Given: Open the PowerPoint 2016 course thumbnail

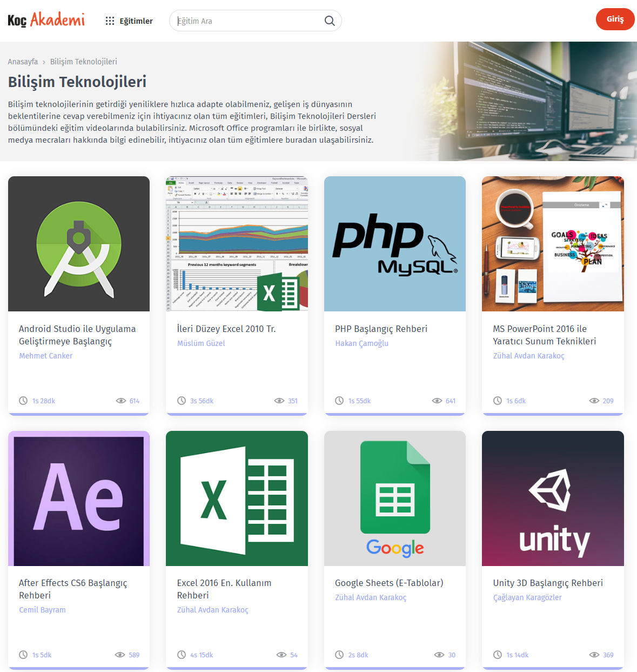Looking at the screenshot, I should (553, 244).
